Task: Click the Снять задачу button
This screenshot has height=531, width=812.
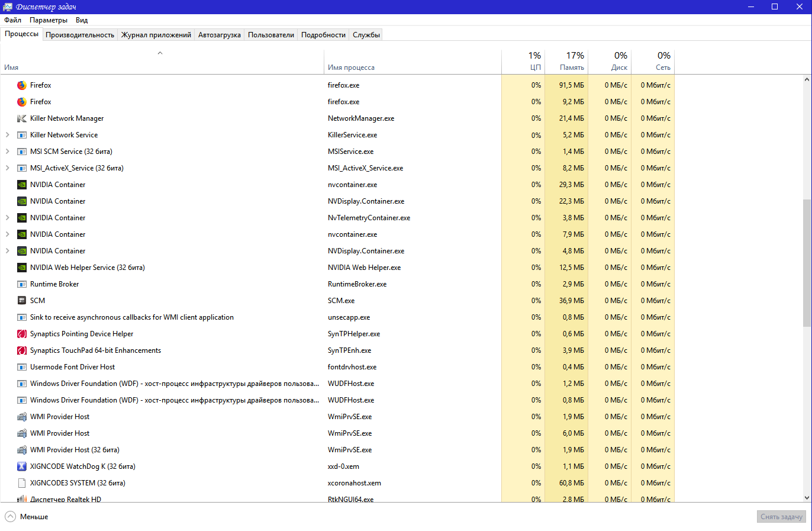Action: click(781, 517)
